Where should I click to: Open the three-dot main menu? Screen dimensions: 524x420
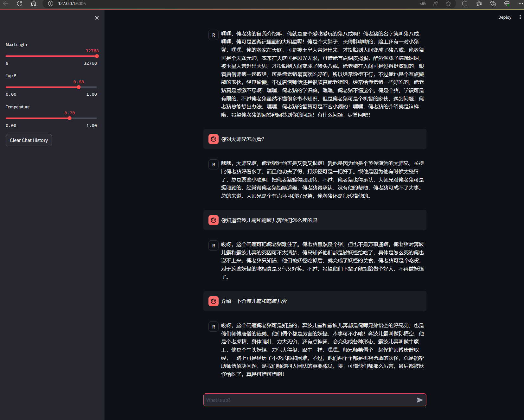coord(520,17)
